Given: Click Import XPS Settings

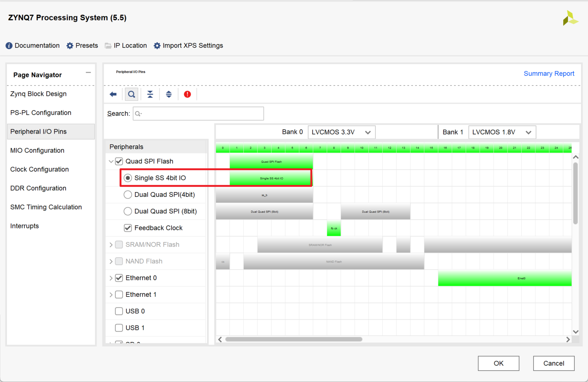Looking at the screenshot, I should 193,46.
